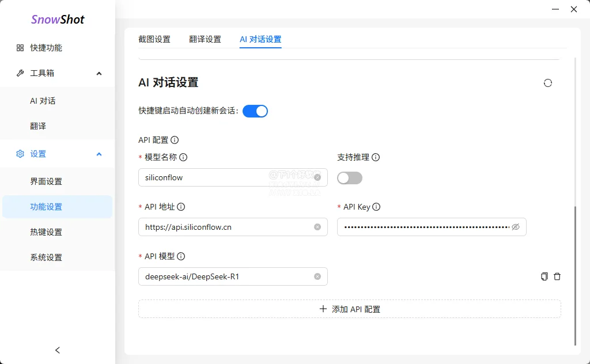Click the reset icon beside AI 对话设置 heading

click(548, 83)
